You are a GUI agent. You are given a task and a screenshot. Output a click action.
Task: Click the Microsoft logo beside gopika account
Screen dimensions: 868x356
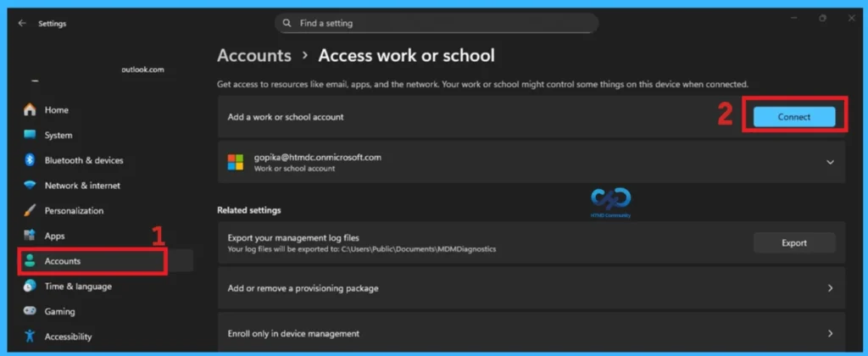236,162
